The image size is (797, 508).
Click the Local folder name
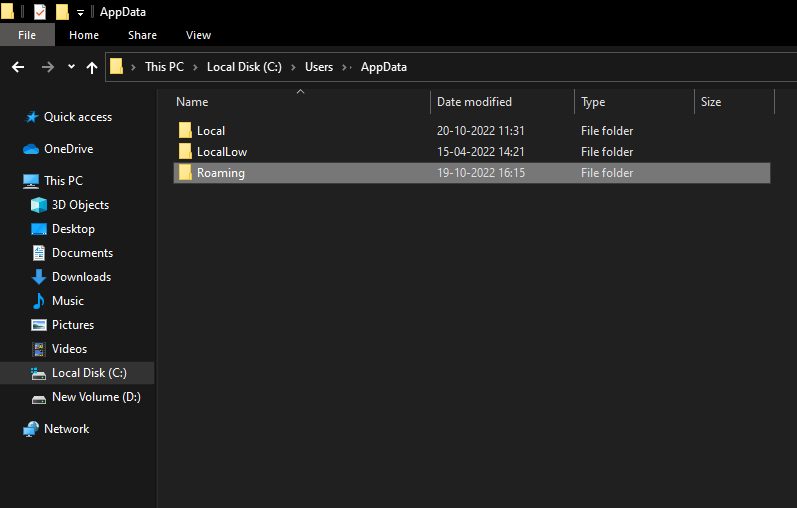coord(211,131)
